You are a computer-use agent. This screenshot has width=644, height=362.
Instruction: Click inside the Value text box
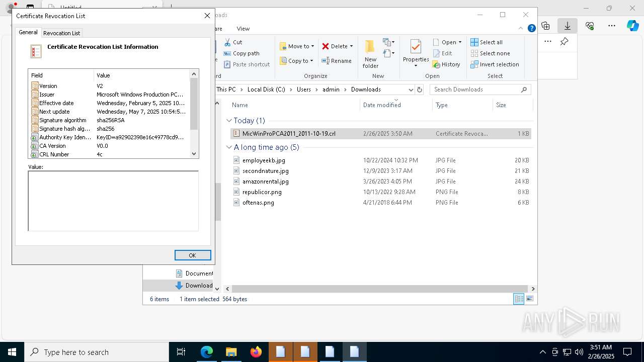[x=113, y=201]
